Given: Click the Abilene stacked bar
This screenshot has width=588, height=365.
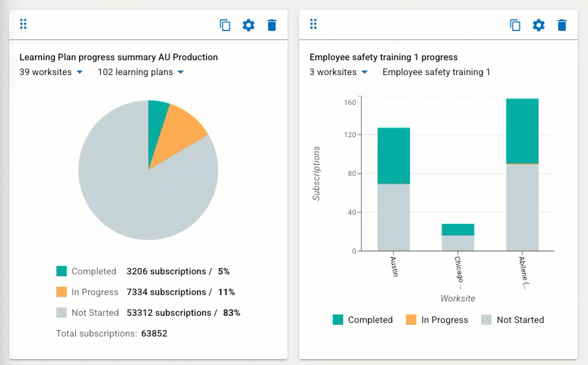Looking at the screenshot, I should pyautogui.click(x=523, y=175).
